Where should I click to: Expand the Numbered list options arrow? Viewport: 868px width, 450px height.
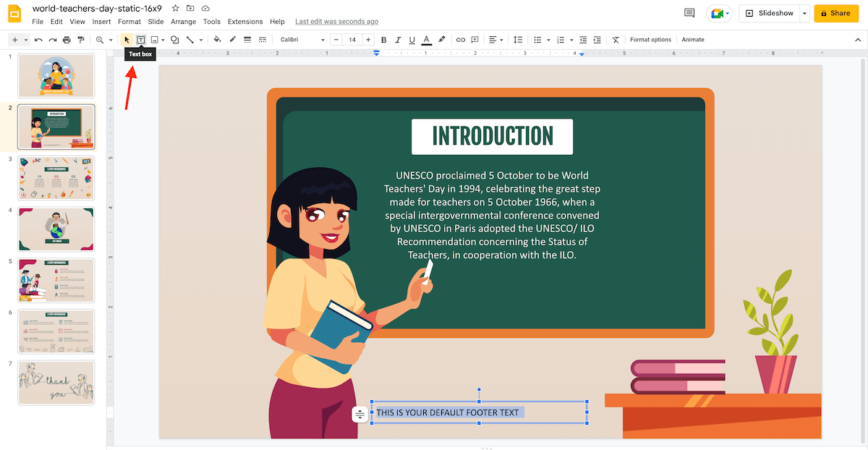pos(571,40)
